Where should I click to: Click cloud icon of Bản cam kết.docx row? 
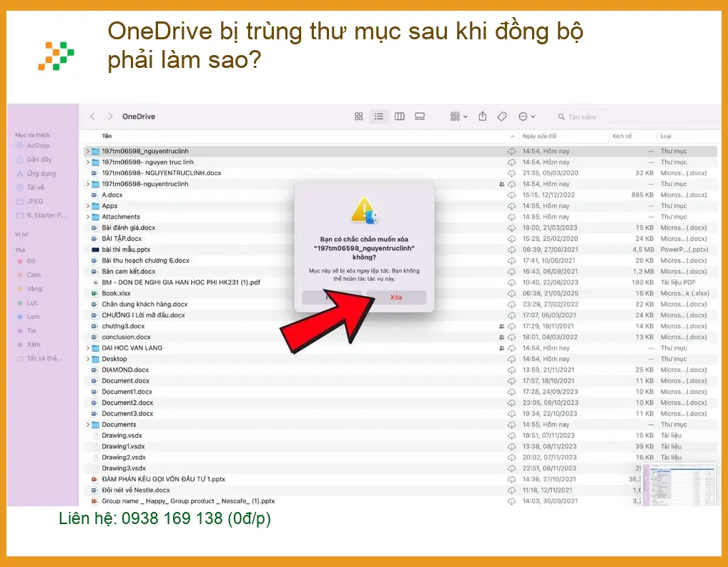tap(511, 272)
